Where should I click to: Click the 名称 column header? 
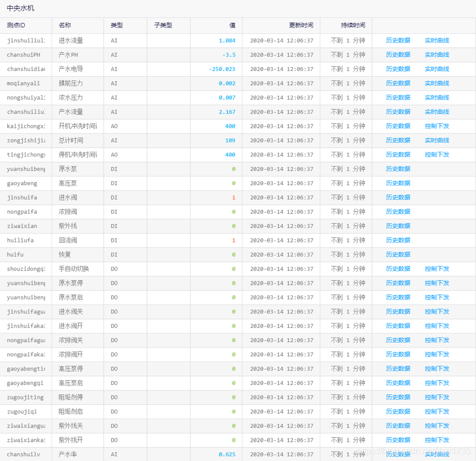tap(64, 25)
